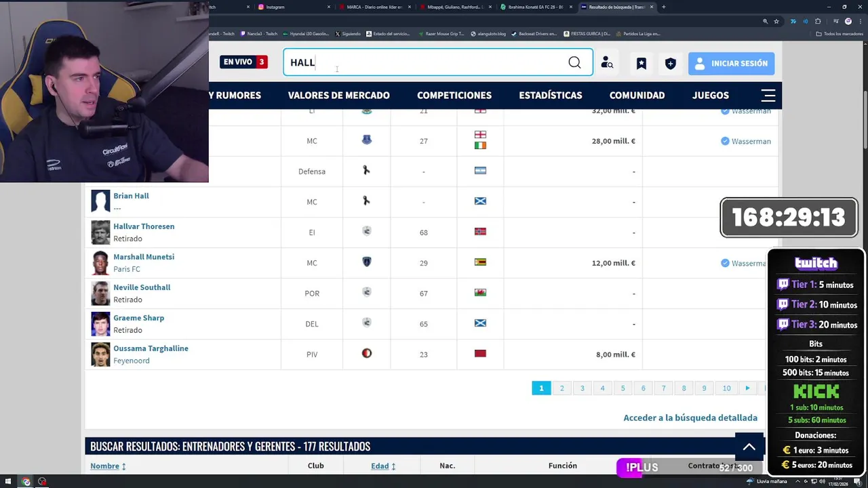The image size is (868, 488).
Task: Click the Everton club crest in age 27 row
Action: 367,140
